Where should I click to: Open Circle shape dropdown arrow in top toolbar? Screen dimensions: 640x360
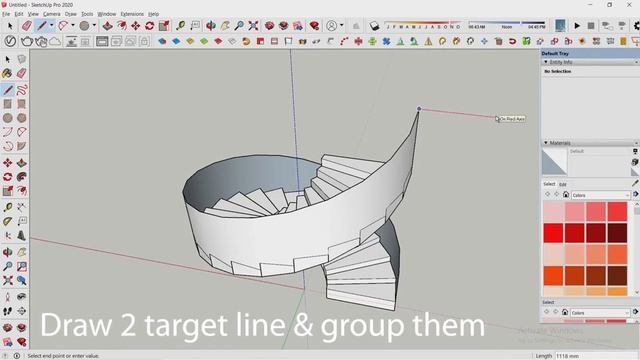click(x=94, y=26)
